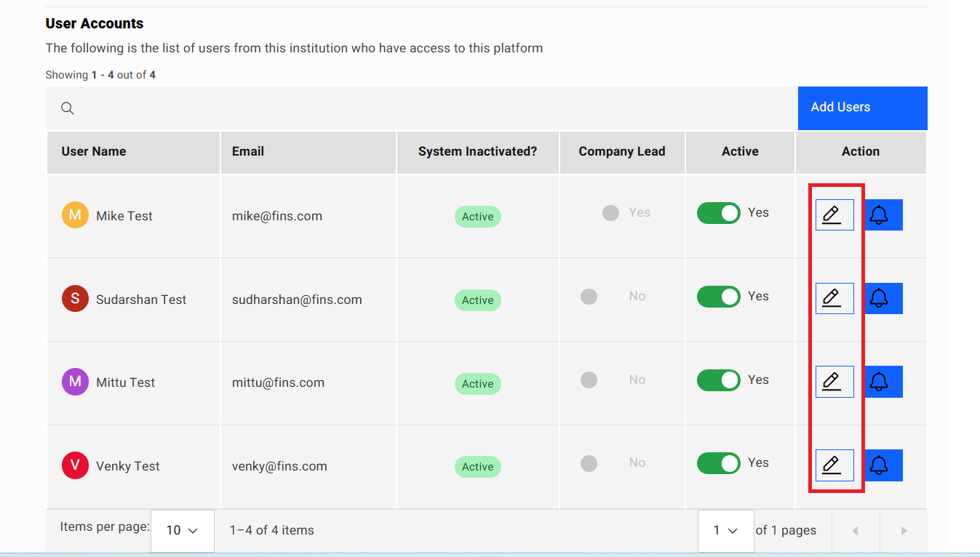Open the Items per page dropdown
This screenshot has width=980, height=557.
[182, 530]
